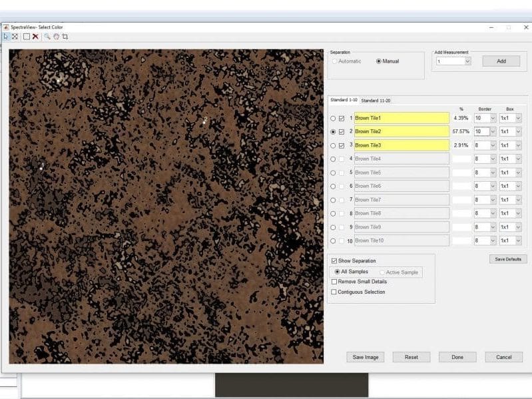Enable Remove Small Details option

point(334,282)
